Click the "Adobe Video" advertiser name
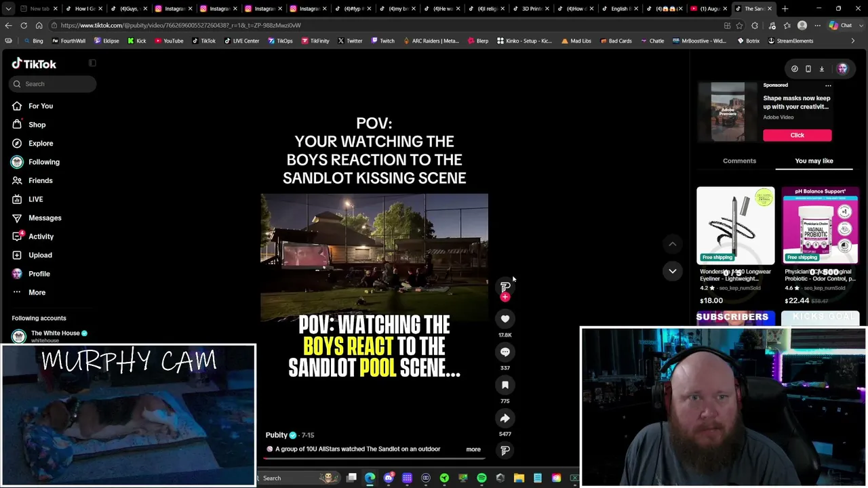This screenshot has height=488, width=868. coord(778,117)
